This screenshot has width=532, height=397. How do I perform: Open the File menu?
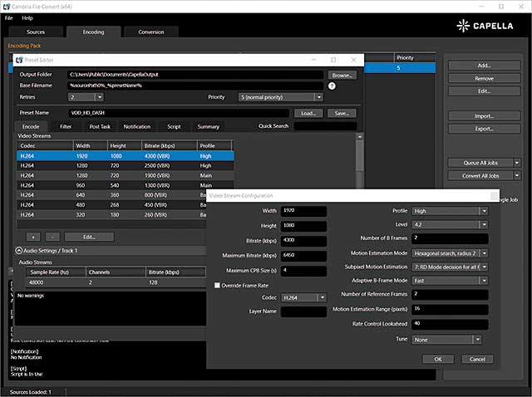9,18
